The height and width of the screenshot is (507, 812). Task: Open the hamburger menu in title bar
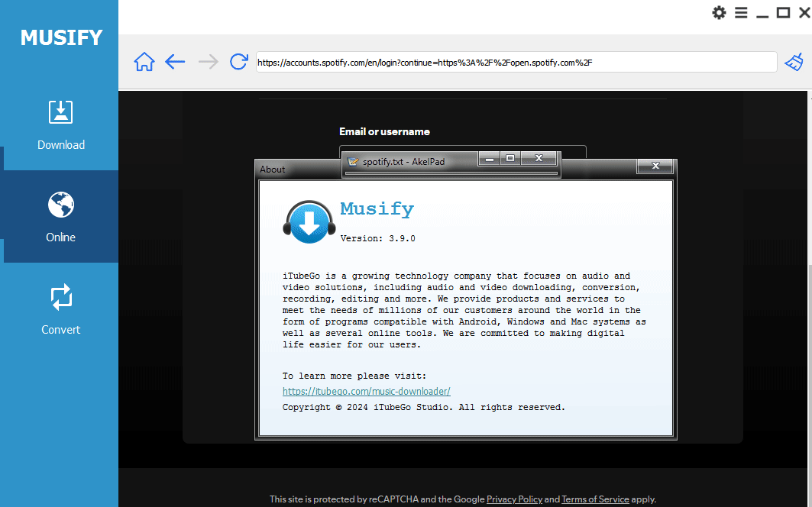point(741,12)
